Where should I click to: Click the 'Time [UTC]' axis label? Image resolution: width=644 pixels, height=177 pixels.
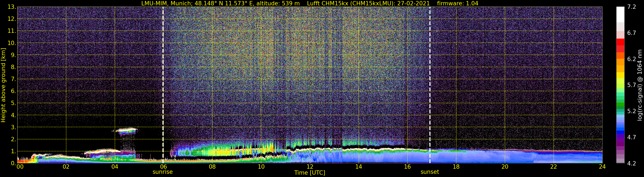coord(309,173)
